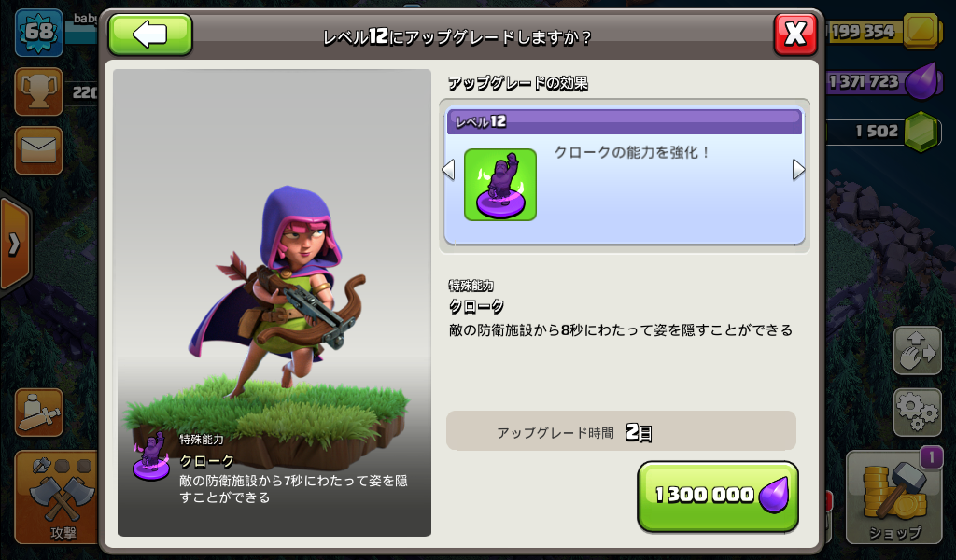This screenshot has width=956, height=560.
Task: Tap the layout edit hand icon
Action: coord(917,350)
